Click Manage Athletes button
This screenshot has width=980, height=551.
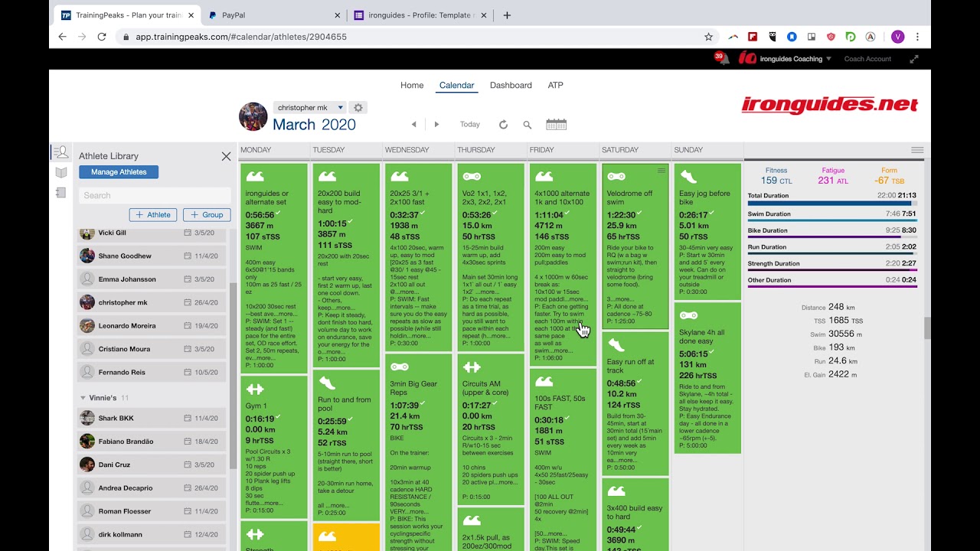pyautogui.click(x=119, y=172)
